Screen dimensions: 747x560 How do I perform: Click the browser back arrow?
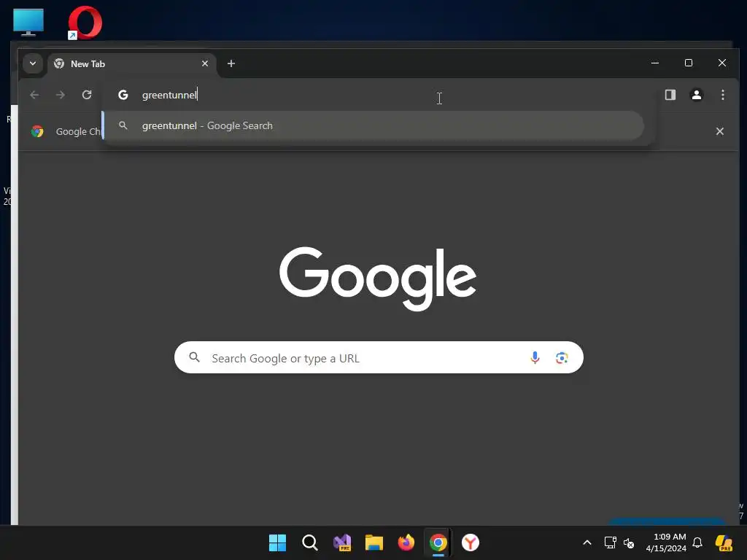34,95
